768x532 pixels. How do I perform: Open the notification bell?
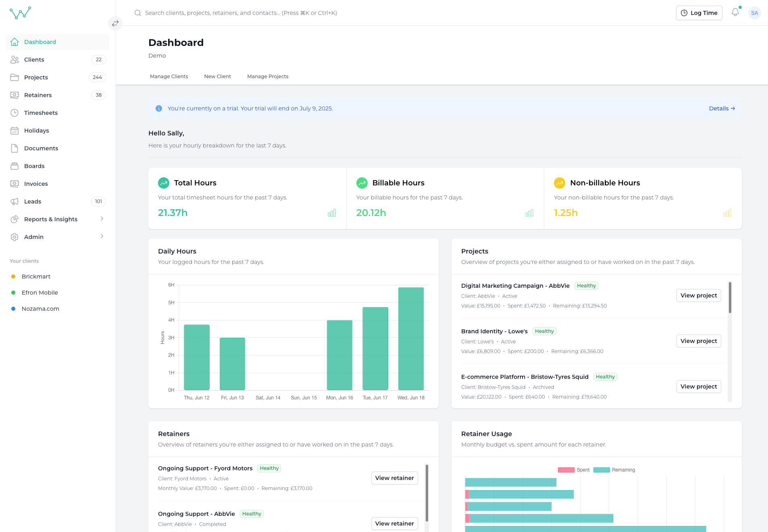point(735,12)
